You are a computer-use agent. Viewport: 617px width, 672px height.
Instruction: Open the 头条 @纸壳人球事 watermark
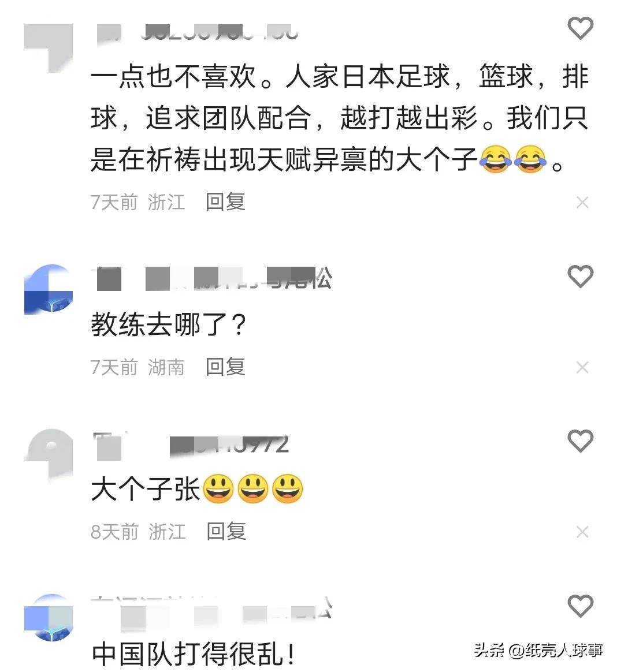coord(538,650)
